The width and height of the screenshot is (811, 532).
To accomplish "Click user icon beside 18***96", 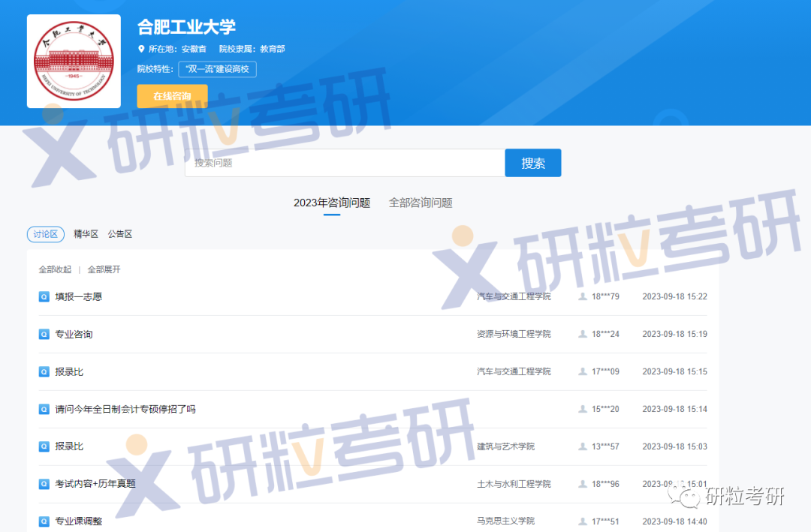I will pos(583,484).
